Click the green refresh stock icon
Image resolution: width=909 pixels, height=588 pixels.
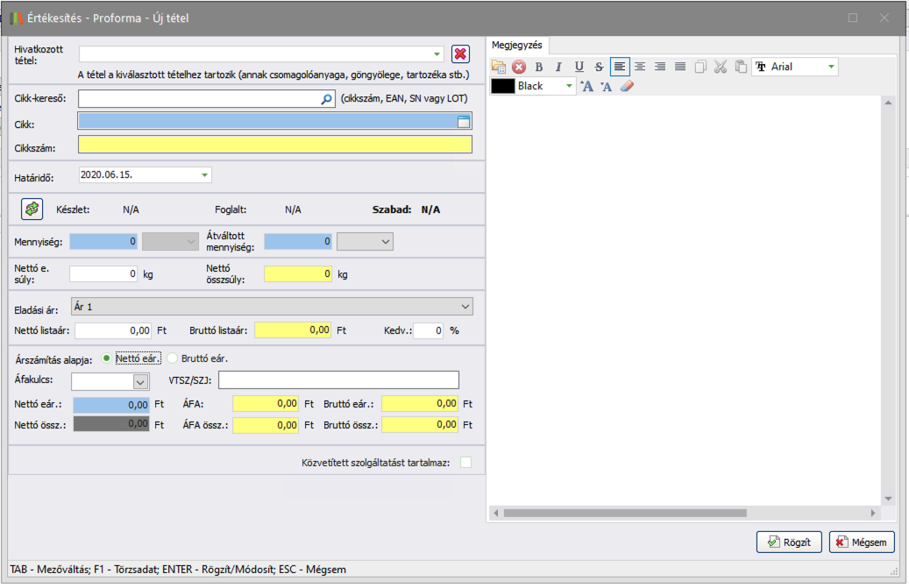(32, 209)
